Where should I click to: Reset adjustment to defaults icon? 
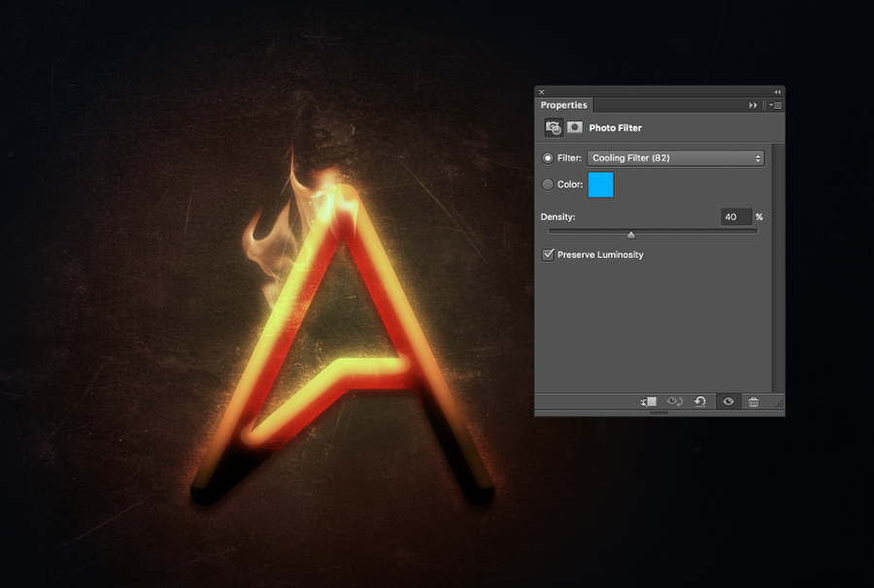tap(700, 402)
